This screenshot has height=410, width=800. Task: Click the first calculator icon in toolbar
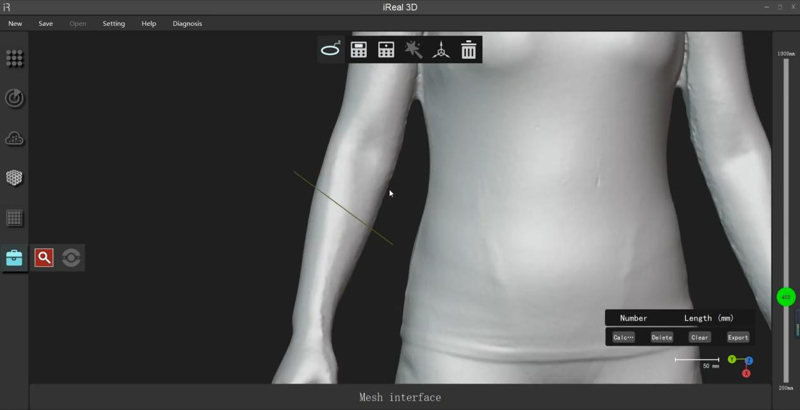pos(358,49)
